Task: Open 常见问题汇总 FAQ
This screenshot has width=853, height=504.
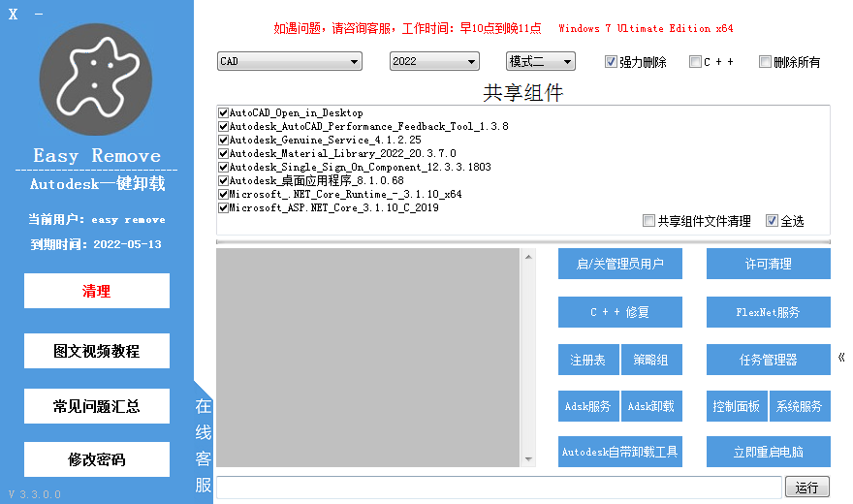Action: pos(97,406)
